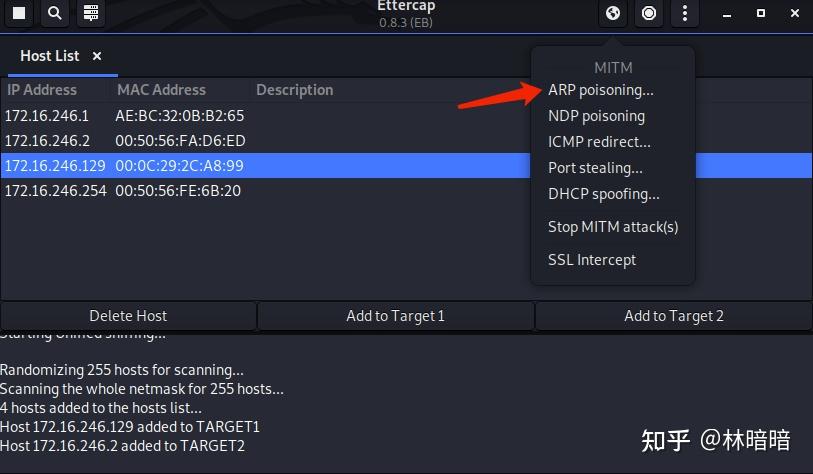
Task: Open the hosts list icon in titlebar
Action: pos(91,13)
